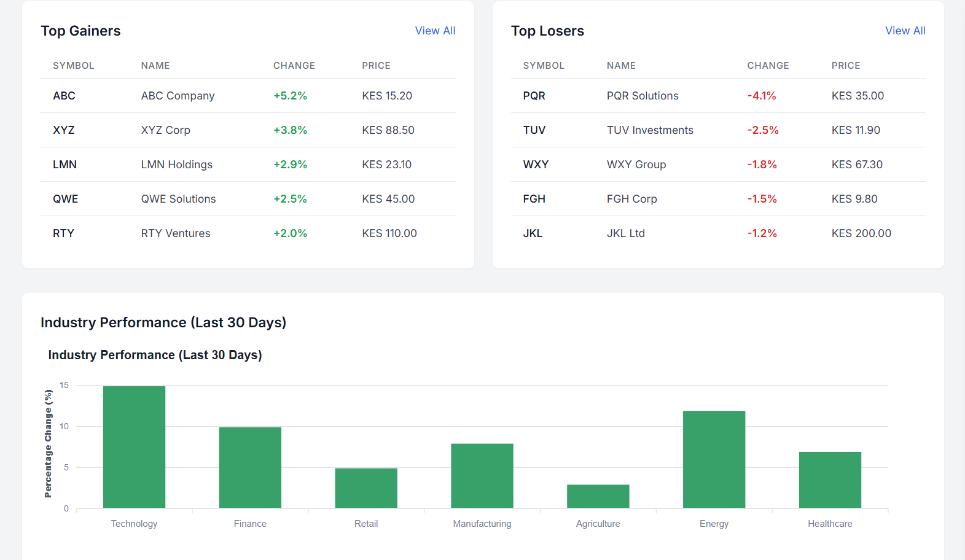Click the Technology bar in the chart

point(134,447)
